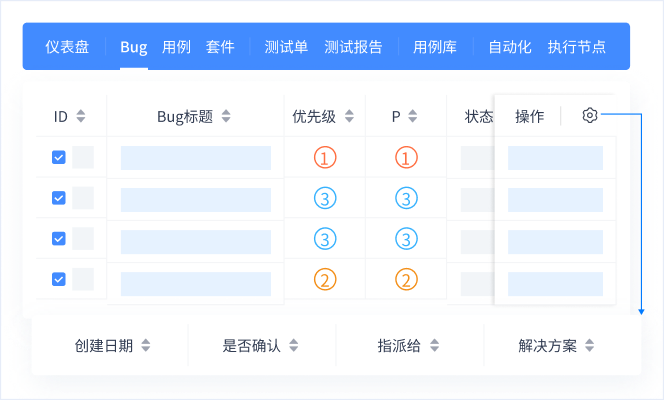Click orange priority 2 badge in 优先级 column

(x=325, y=280)
